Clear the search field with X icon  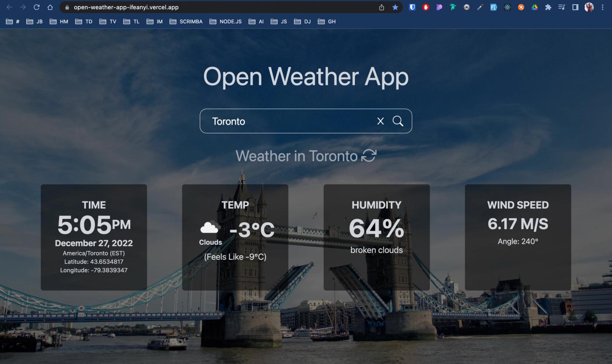tap(380, 121)
